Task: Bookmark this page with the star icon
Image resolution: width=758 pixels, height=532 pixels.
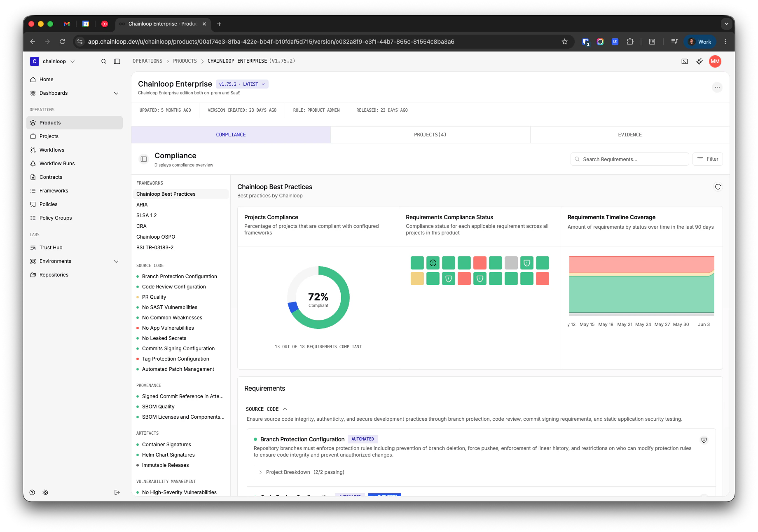Action: pos(565,42)
